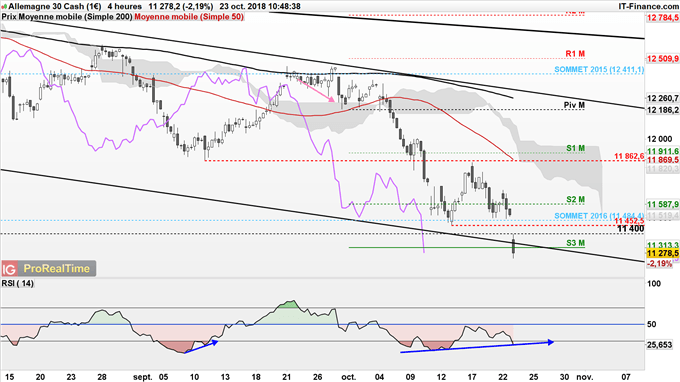Viewport: 680px width, 382px height.
Task: Click the RSI ( 14) panel title
Action: pyautogui.click(x=17, y=284)
